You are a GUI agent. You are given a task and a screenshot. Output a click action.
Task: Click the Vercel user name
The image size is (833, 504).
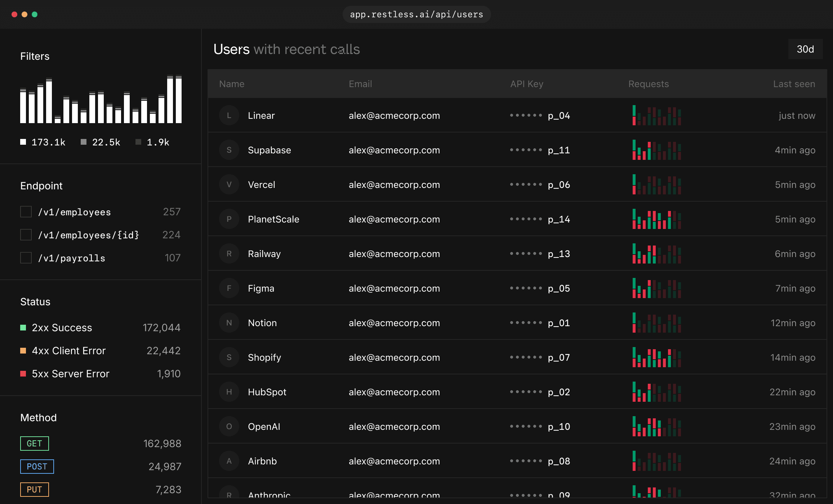tap(262, 185)
